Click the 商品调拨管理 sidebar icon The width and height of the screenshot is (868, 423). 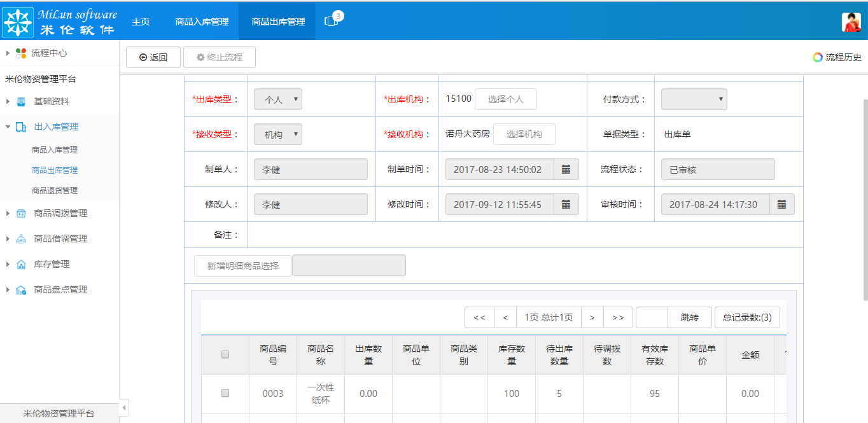pos(21,214)
